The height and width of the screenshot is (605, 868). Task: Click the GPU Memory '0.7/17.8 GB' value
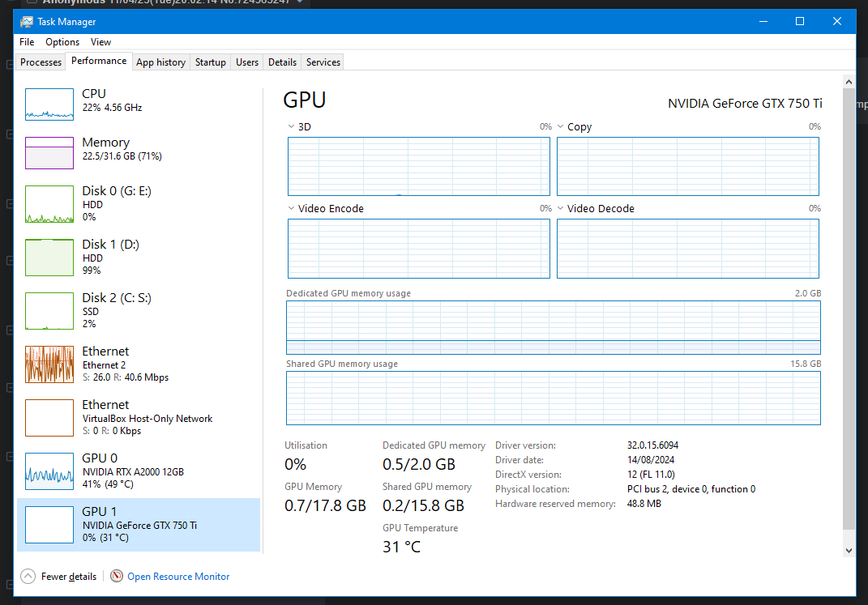click(x=326, y=506)
